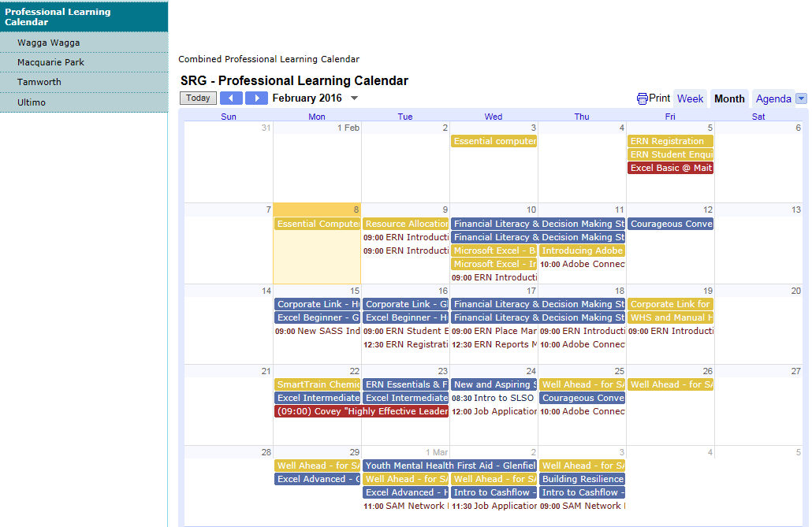Open Excel Basic @ Mait event

(670, 168)
